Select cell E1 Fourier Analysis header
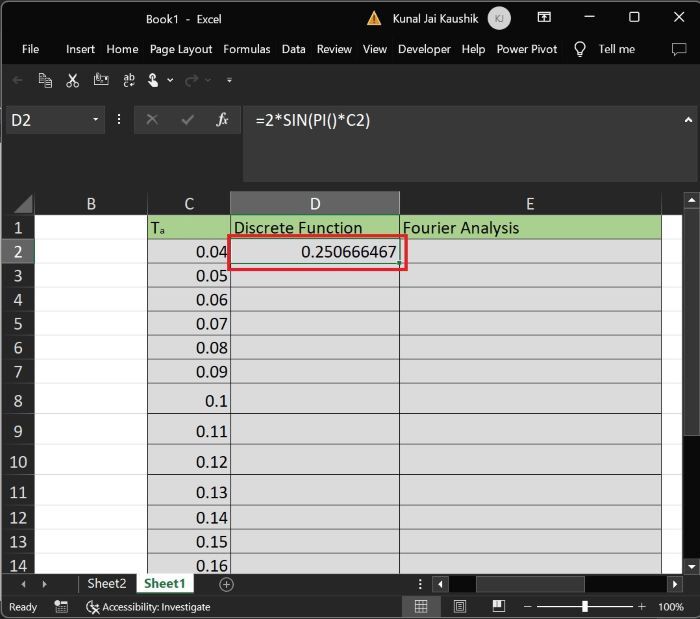 coord(530,228)
